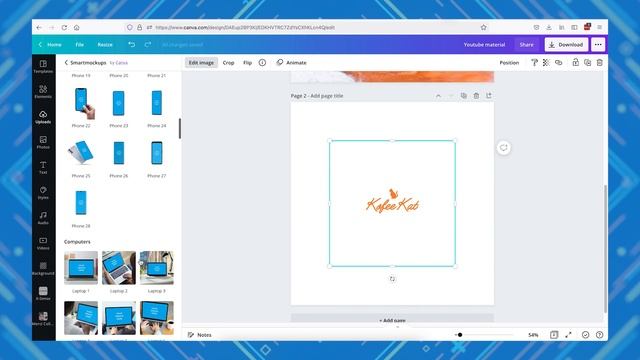Click Edit image in the toolbar
The height and width of the screenshot is (360, 640).
coord(201,62)
